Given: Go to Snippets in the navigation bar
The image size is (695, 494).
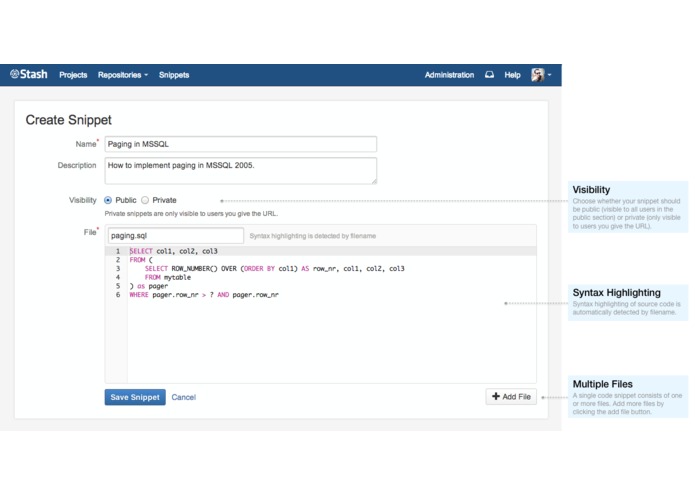Looking at the screenshot, I should [x=174, y=75].
